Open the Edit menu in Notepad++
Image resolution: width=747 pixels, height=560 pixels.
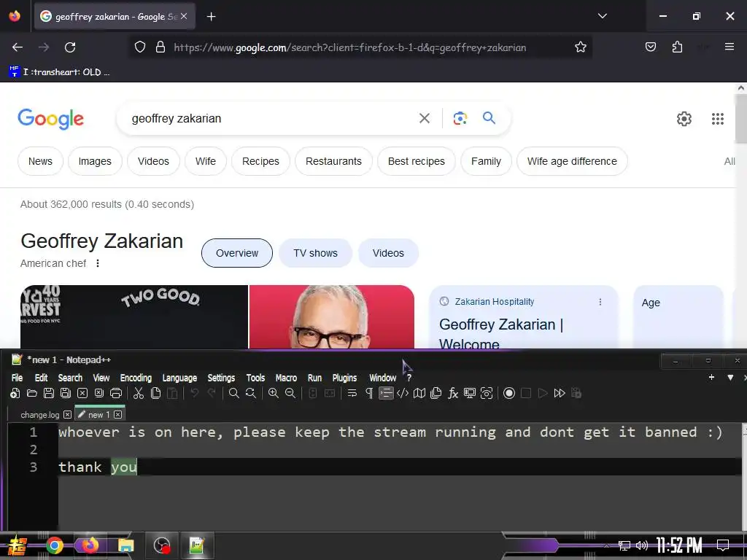41,378
